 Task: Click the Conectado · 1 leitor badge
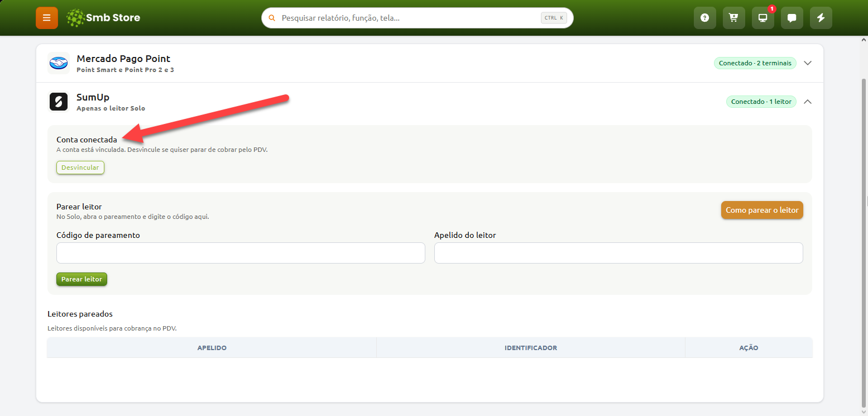pyautogui.click(x=761, y=102)
